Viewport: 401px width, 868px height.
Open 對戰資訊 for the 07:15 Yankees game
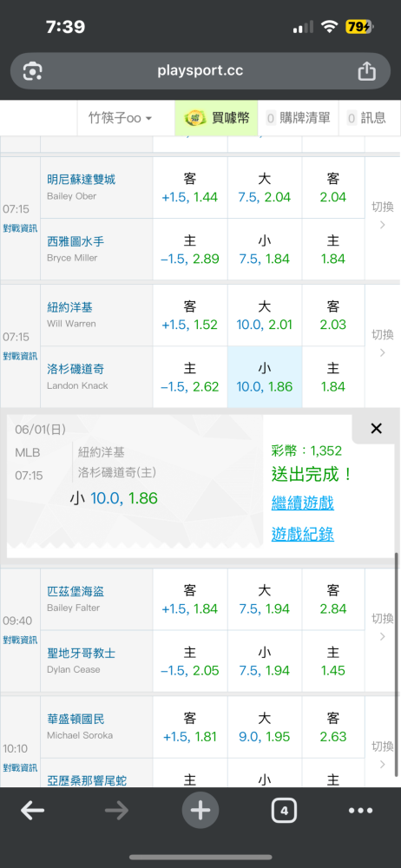[x=20, y=356]
